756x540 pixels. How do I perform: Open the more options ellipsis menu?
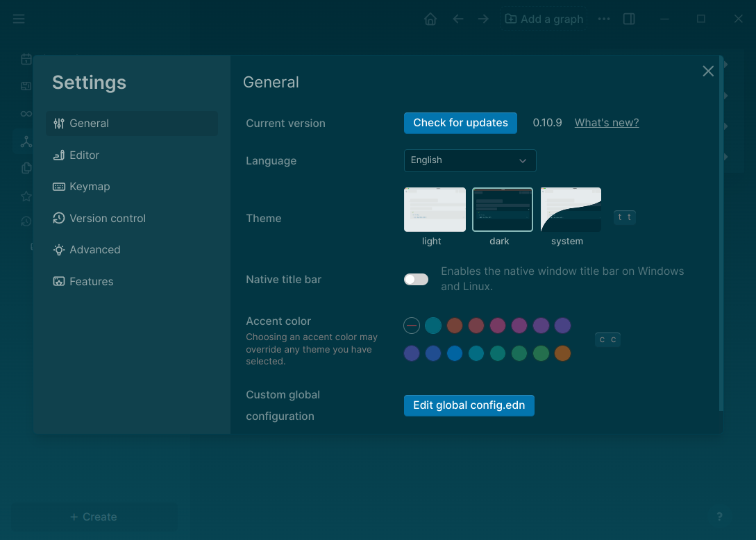pos(603,19)
